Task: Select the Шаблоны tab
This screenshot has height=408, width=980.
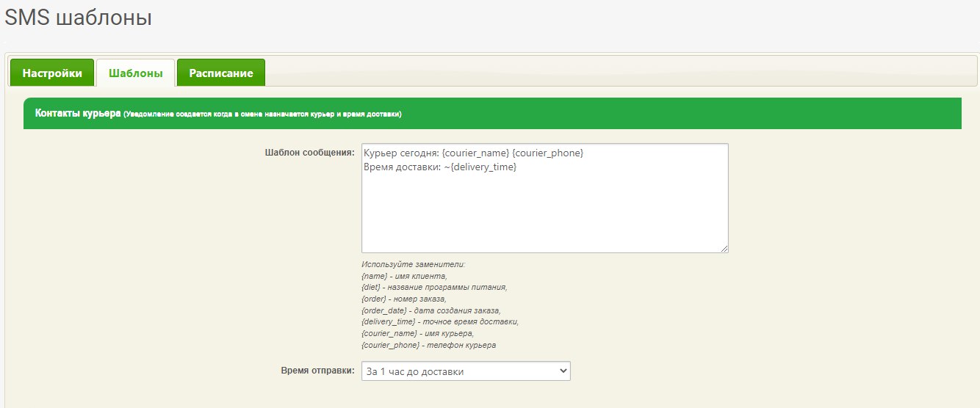Action: click(x=135, y=73)
